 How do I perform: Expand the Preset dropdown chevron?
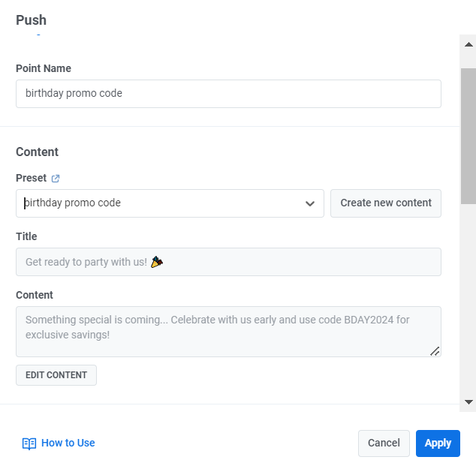[x=309, y=203]
